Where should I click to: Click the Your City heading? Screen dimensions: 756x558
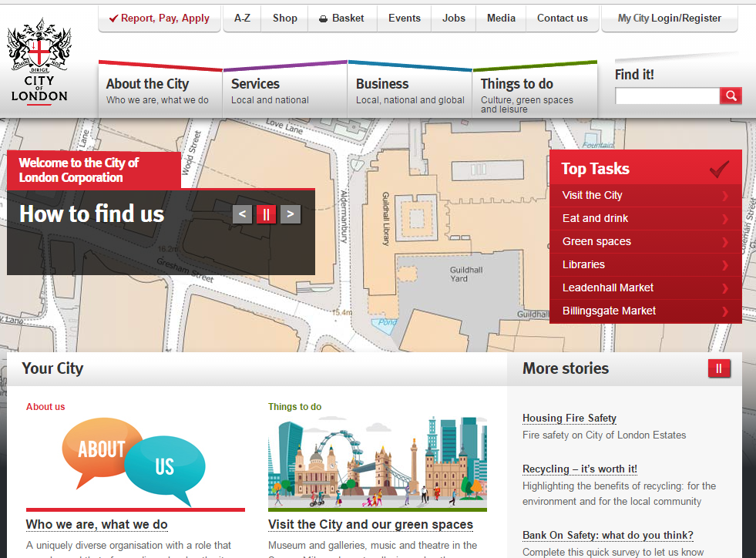(x=52, y=368)
